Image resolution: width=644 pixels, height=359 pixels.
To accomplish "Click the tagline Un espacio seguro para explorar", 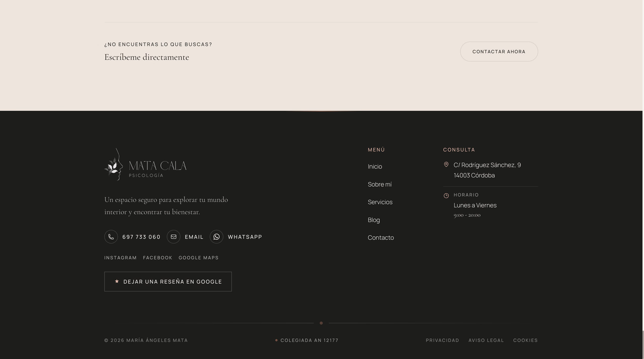I will point(166,206).
